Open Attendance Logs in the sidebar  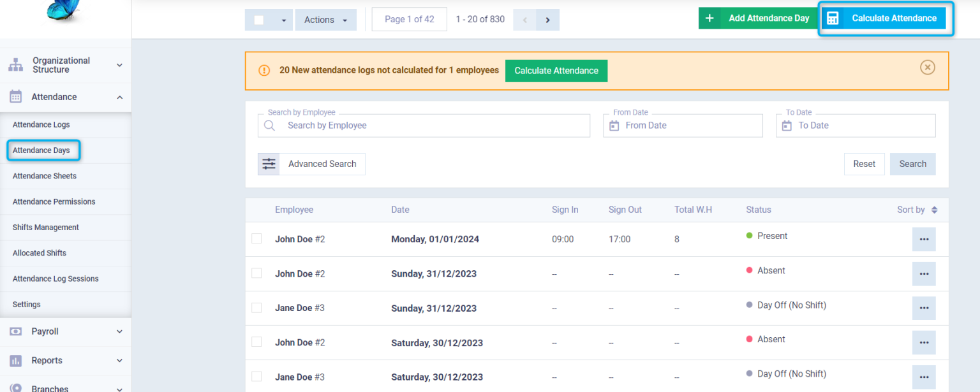point(41,125)
